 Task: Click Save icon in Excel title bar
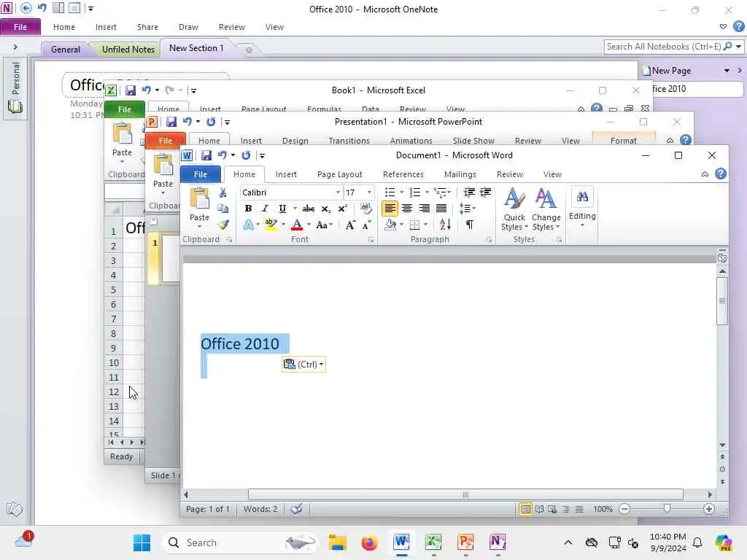(130, 90)
